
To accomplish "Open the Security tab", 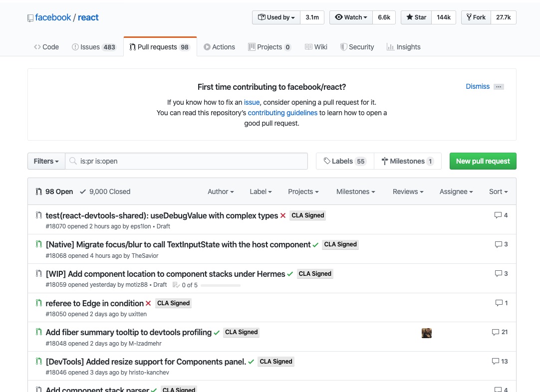I will coord(357,47).
